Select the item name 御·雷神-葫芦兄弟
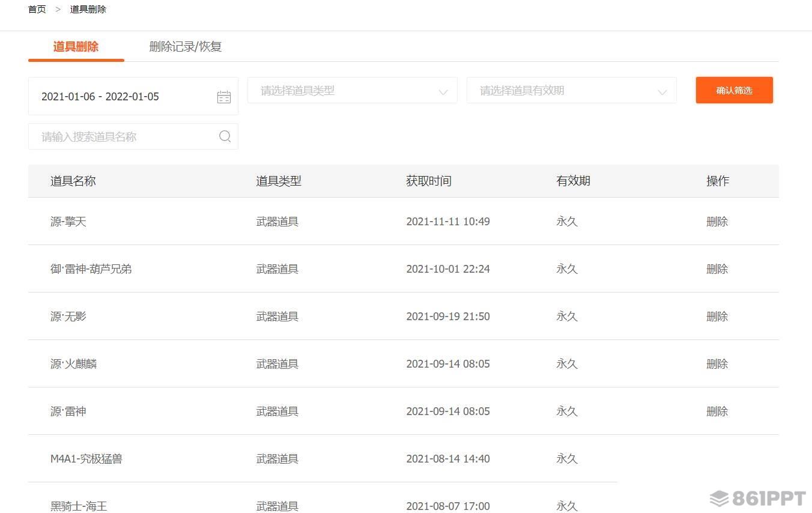Image resolution: width=812 pixels, height=513 pixels. click(x=91, y=269)
